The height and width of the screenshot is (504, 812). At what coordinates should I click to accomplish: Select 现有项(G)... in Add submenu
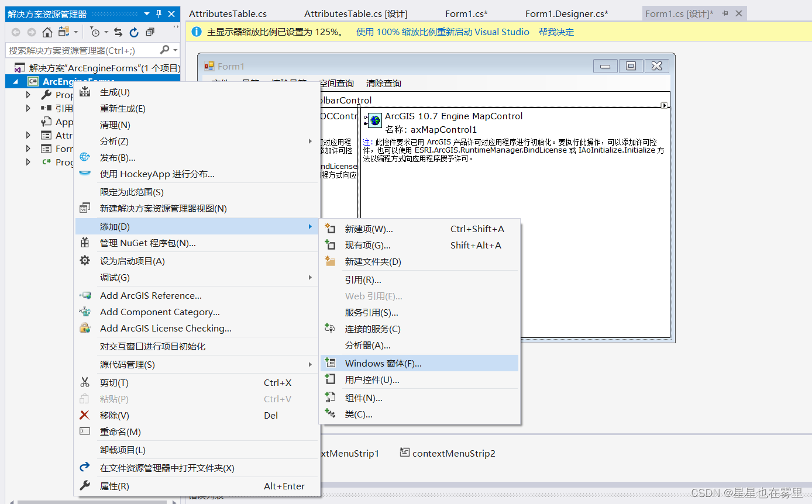click(419, 245)
